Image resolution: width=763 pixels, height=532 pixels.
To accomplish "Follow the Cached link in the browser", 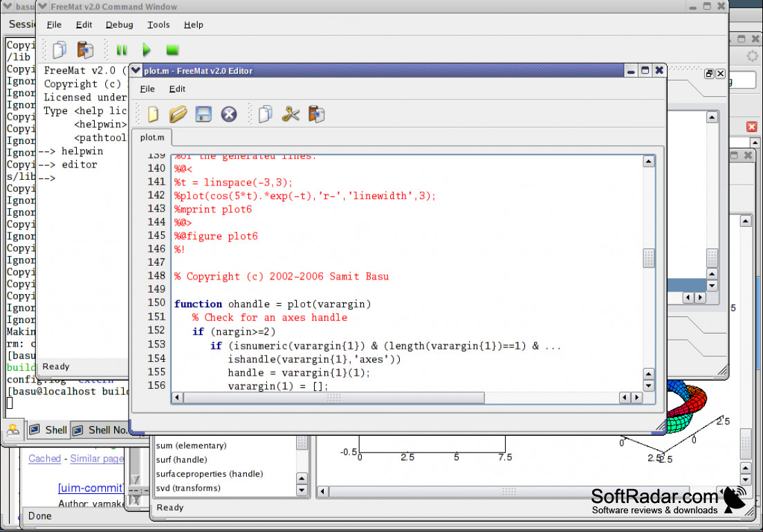I will pyautogui.click(x=45, y=459).
